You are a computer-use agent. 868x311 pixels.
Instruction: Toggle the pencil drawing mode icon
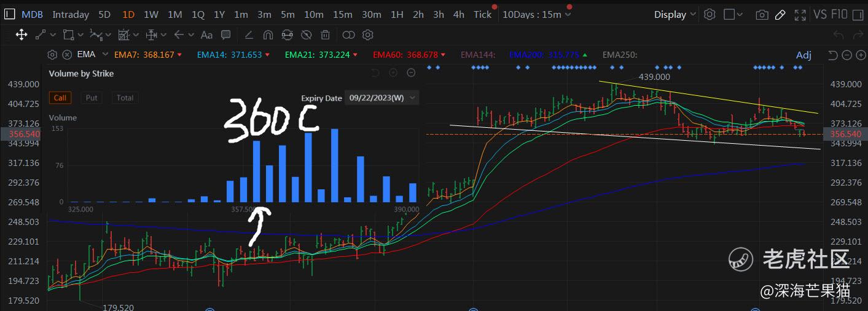(780, 14)
